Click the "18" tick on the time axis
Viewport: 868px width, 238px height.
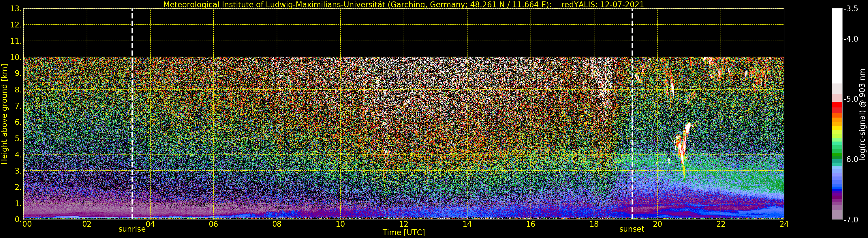(x=594, y=224)
